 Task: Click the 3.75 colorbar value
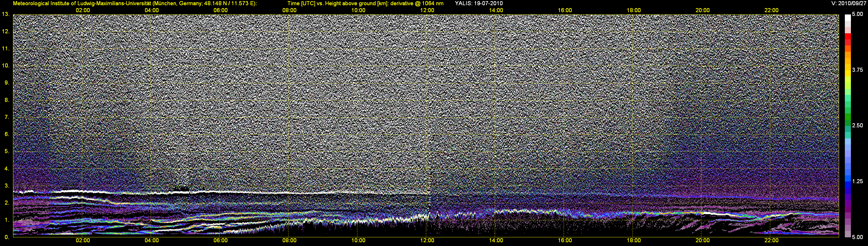tap(858, 70)
